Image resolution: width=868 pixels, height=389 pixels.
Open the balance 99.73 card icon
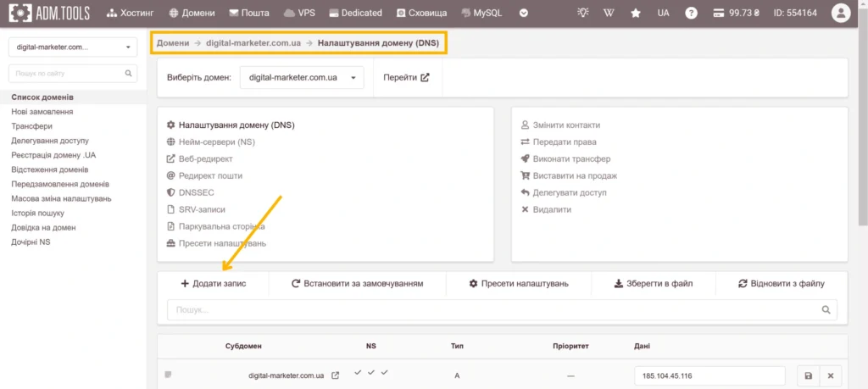[737, 13]
